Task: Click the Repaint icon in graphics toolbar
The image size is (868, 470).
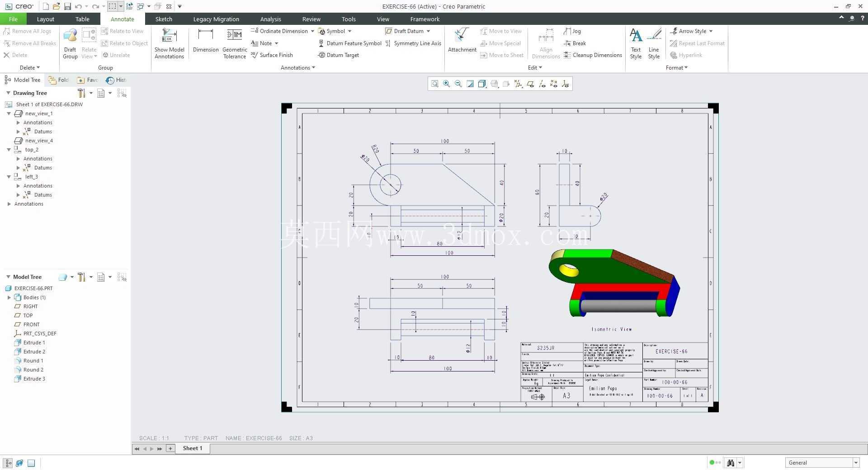Action: coord(470,84)
